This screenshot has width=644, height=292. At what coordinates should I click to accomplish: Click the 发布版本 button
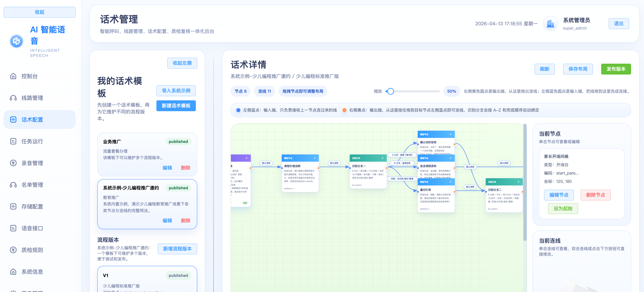[x=616, y=69]
